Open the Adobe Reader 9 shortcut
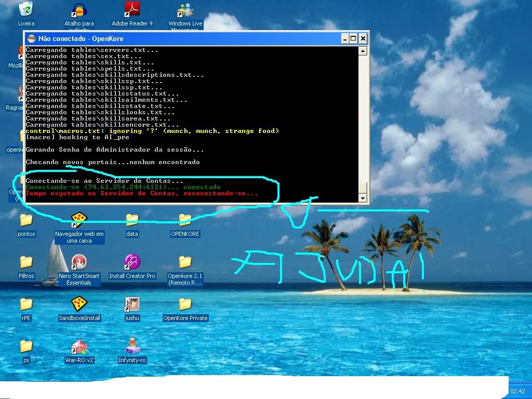 coord(132,9)
